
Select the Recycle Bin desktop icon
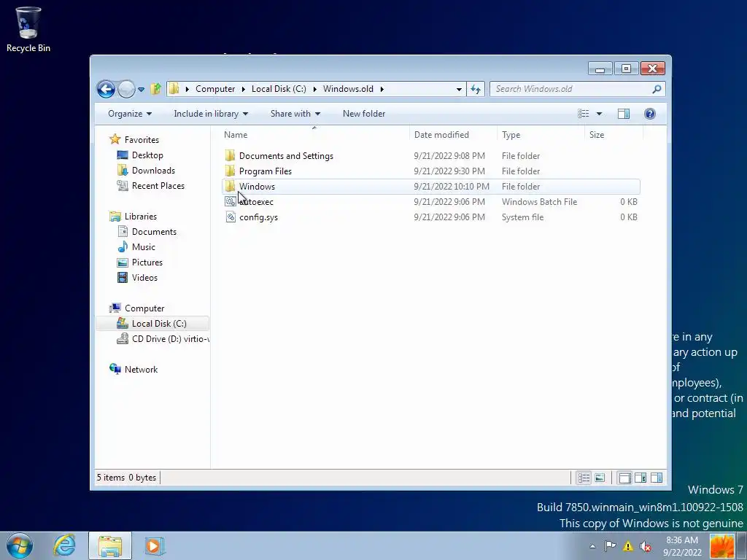[x=28, y=29]
